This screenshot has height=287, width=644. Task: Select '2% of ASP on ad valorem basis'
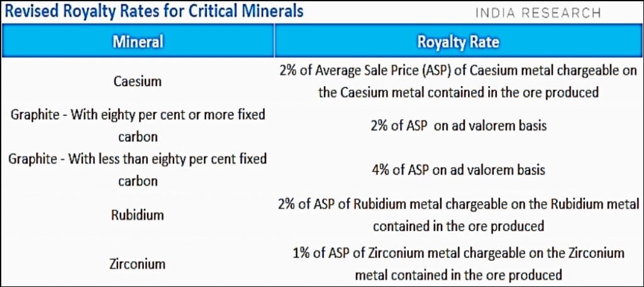point(458,126)
